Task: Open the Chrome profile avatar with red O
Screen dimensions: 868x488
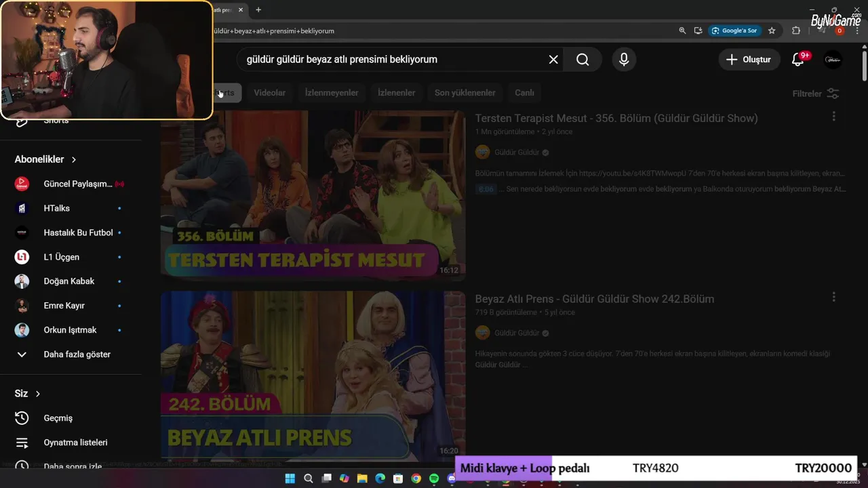Action: 840,30
